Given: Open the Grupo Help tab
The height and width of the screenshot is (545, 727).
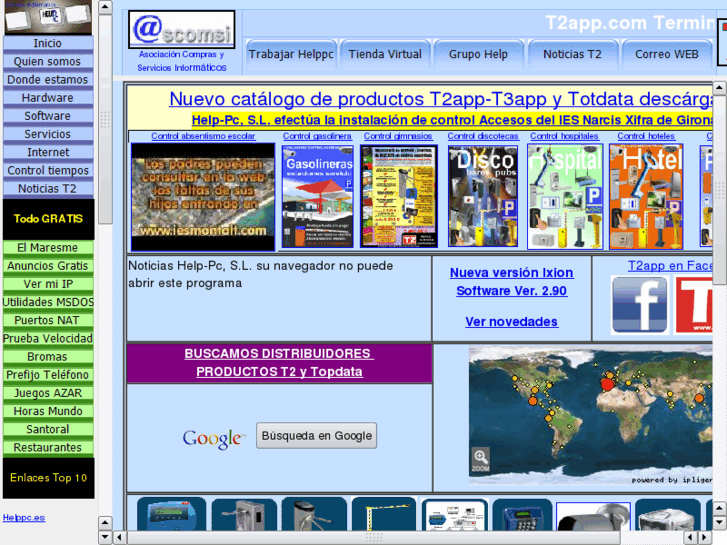Looking at the screenshot, I should click(x=478, y=54).
